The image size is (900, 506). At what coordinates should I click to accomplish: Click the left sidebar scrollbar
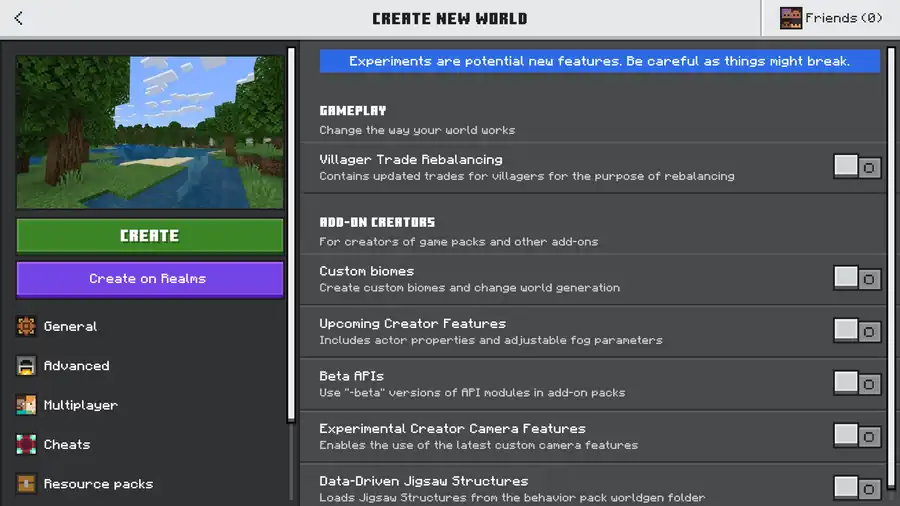pyautogui.click(x=292, y=230)
